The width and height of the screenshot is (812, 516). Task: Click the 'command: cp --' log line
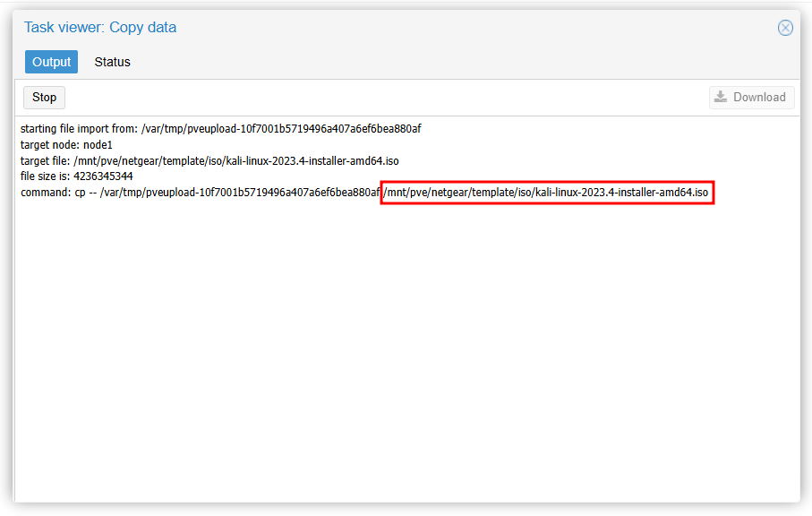[364, 193]
